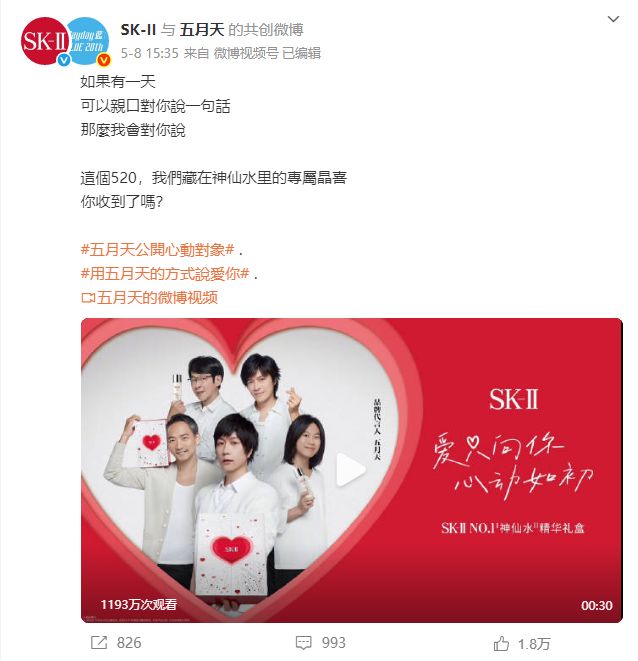
Task: Open hashtag #五月天公開心動對象#
Action: 157,250
